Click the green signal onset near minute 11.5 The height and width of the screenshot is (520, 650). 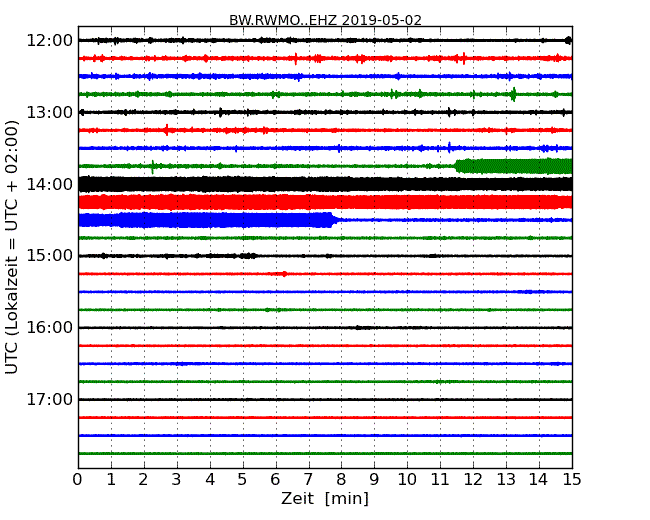458,166
